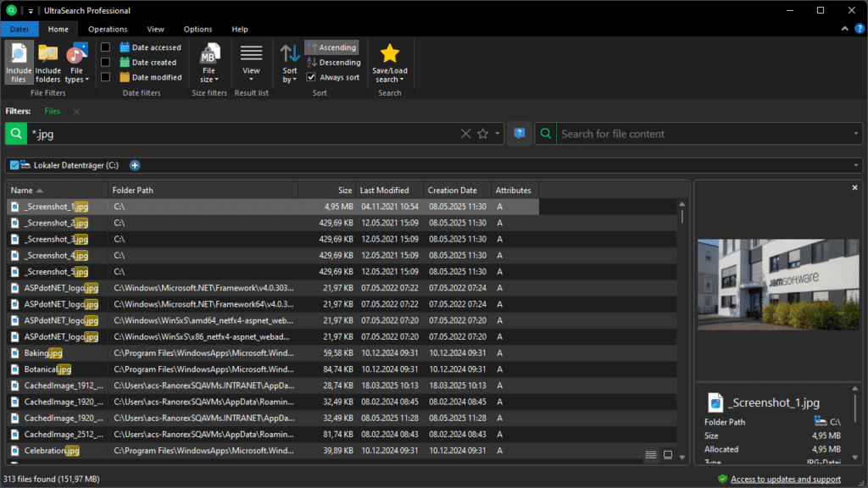868x488 pixels.
Task: Open the Options ribbon tab
Action: pyautogui.click(x=198, y=30)
